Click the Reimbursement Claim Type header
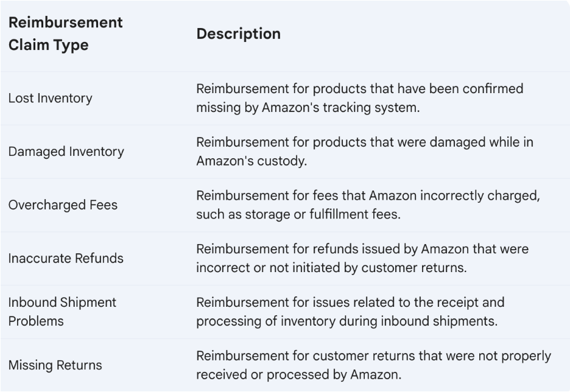This screenshot has height=392, width=570. click(65, 34)
